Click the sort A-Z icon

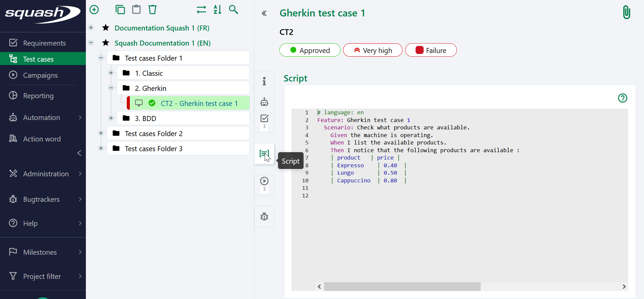tap(217, 10)
